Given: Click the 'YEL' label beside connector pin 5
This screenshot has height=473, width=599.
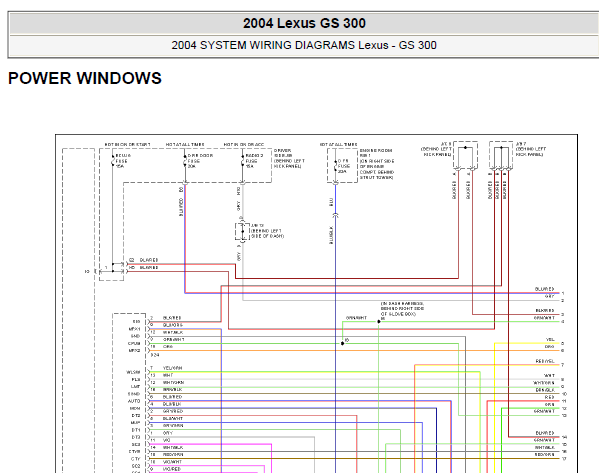Looking at the screenshot, I should click(550, 340).
